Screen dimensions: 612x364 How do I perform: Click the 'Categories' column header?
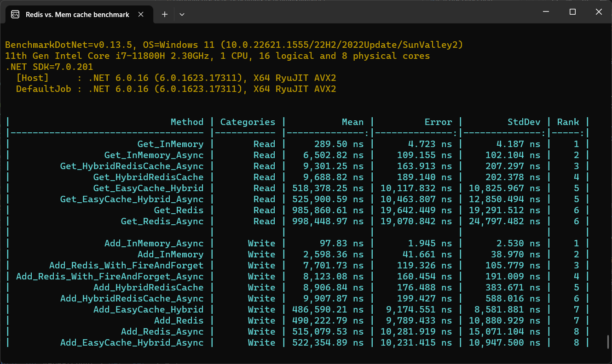coord(248,122)
